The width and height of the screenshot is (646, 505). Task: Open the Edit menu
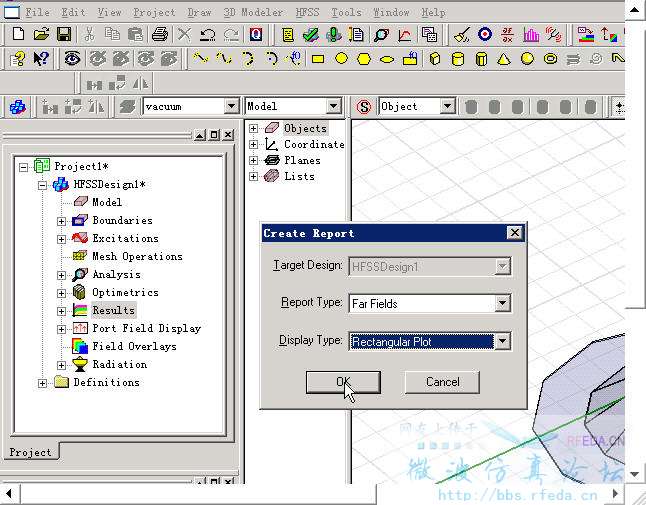click(73, 12)
